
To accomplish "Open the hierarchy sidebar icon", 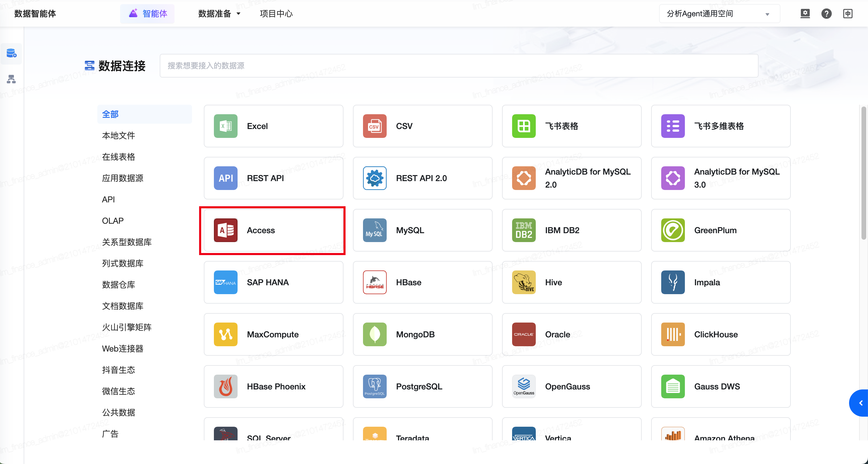I will click(12, 79).
